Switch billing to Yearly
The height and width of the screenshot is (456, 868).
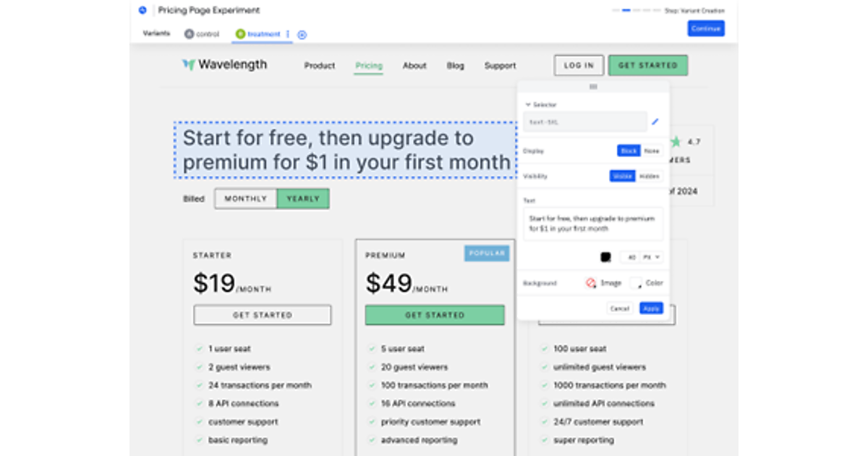pos(303,199)
